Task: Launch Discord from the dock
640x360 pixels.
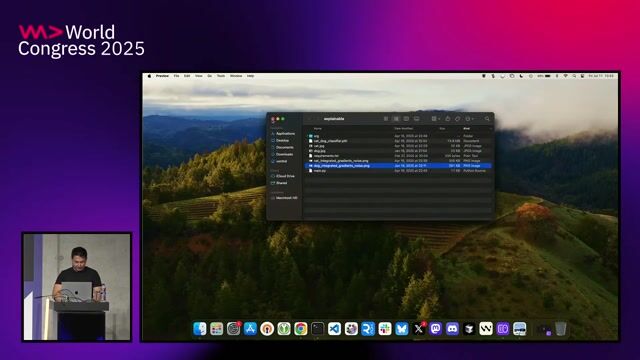Action: [452, 329]
